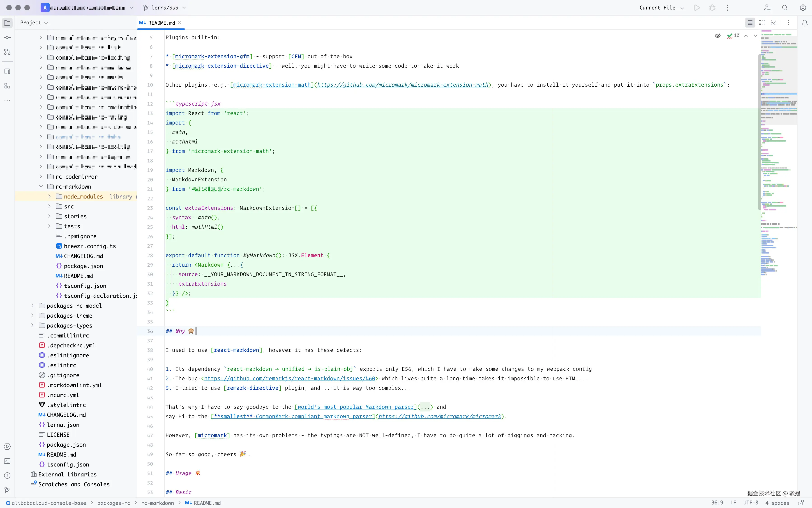Collapse the rc-markdown folder
The image size is (812, 508).
(x=41, y=187)
